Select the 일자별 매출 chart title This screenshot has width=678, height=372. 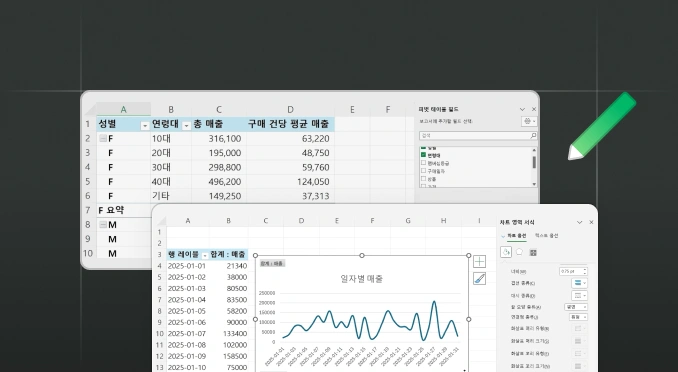[x=361, y=279]
